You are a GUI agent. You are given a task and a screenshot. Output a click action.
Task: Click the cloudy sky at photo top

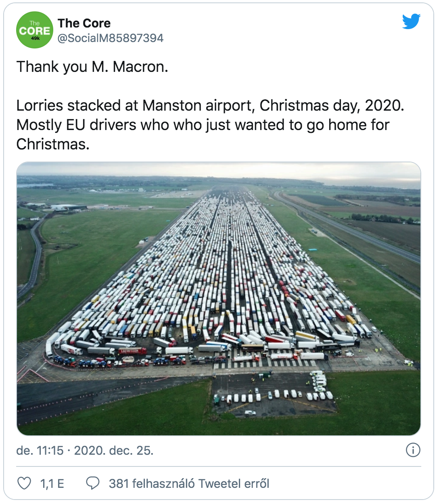pyautogui.click(x=219, y=170)
